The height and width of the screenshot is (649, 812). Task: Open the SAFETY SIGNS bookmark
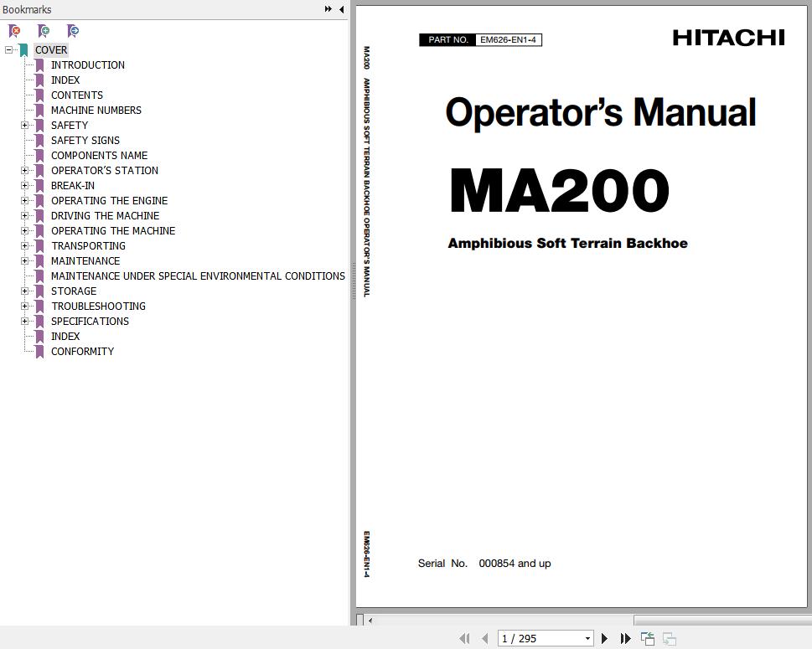[85, 140]
